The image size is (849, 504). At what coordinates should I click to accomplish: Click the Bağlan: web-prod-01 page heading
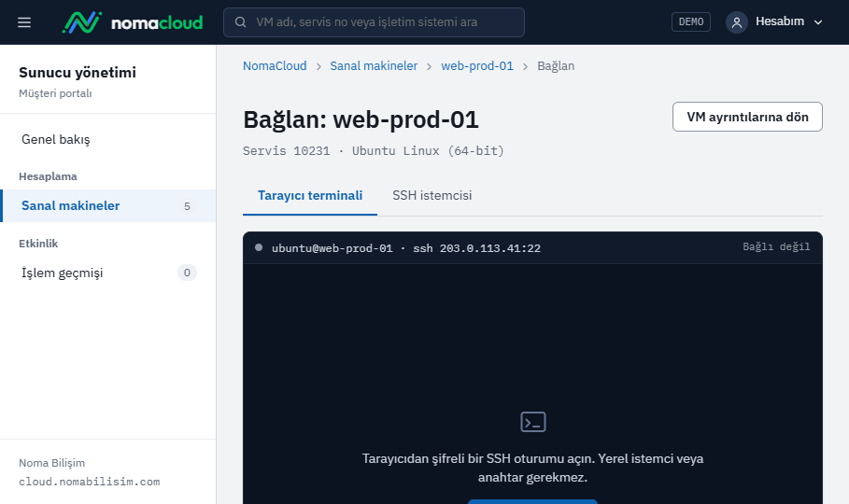(x=361, y=119)
